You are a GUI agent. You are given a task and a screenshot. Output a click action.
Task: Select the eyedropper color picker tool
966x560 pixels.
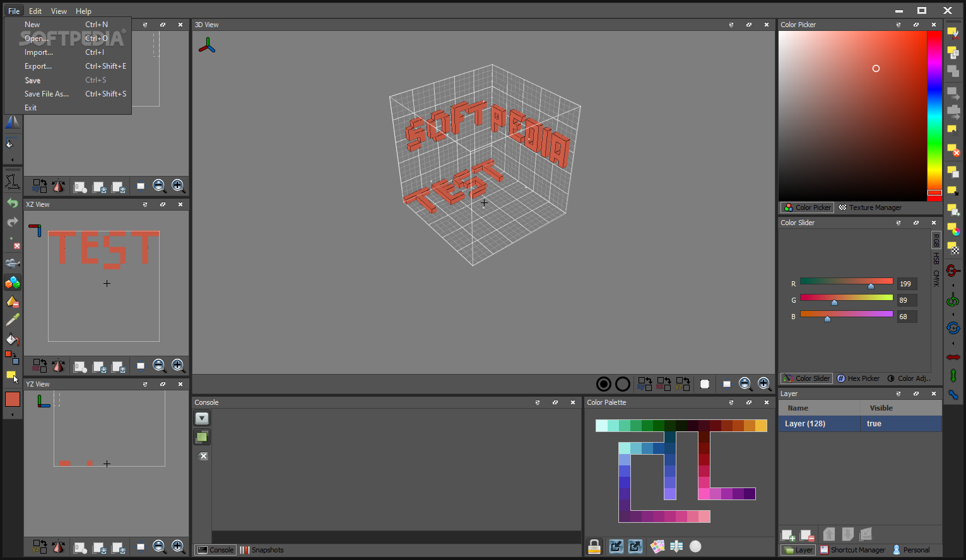tap(13, 320)
